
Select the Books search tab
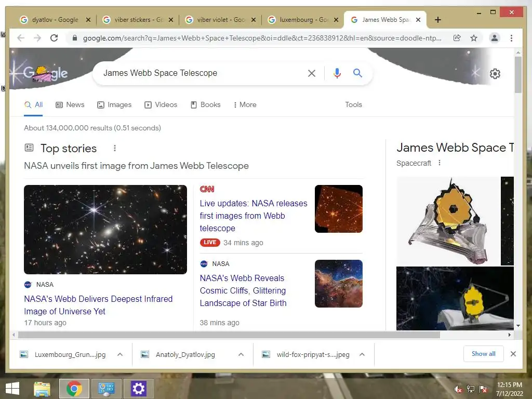pos(206,105)
